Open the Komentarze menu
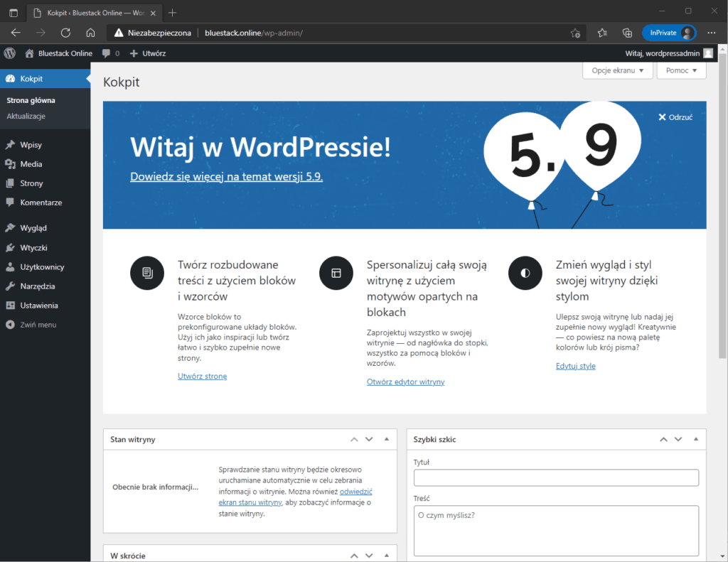728x562 pixels. point(45,202)
